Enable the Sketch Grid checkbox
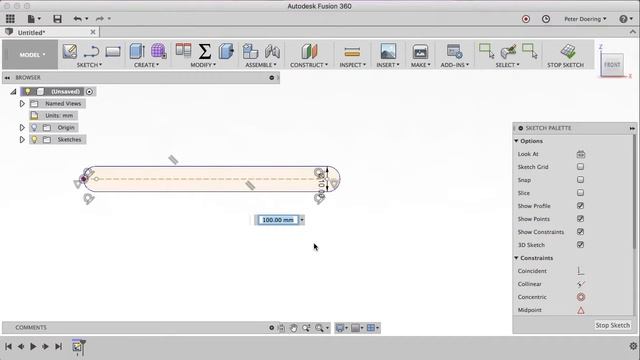Viewport: 640px width, 360px height. click(x=580, y=167)
